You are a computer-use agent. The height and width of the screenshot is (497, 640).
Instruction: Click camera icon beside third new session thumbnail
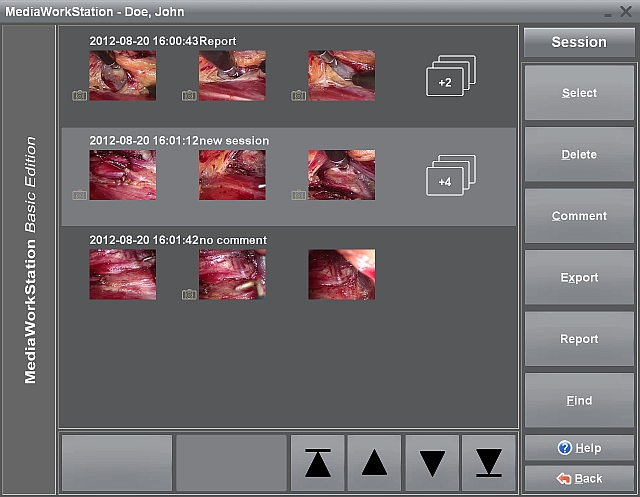coord(298,195)
